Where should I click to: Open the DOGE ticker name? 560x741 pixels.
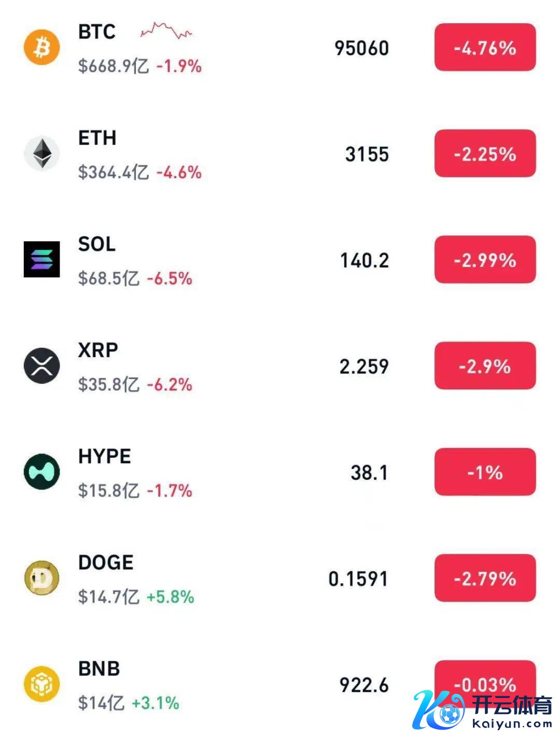[x=106, y=563]
